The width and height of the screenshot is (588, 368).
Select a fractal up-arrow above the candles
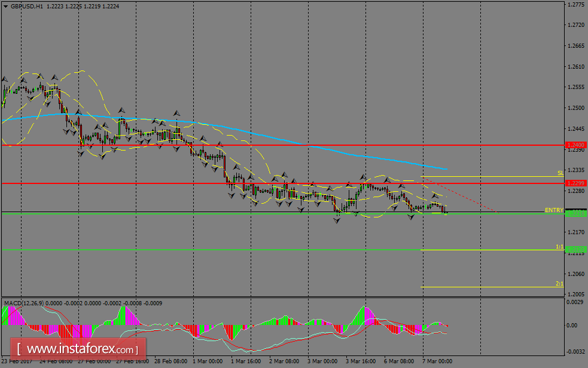click(176, 113)
